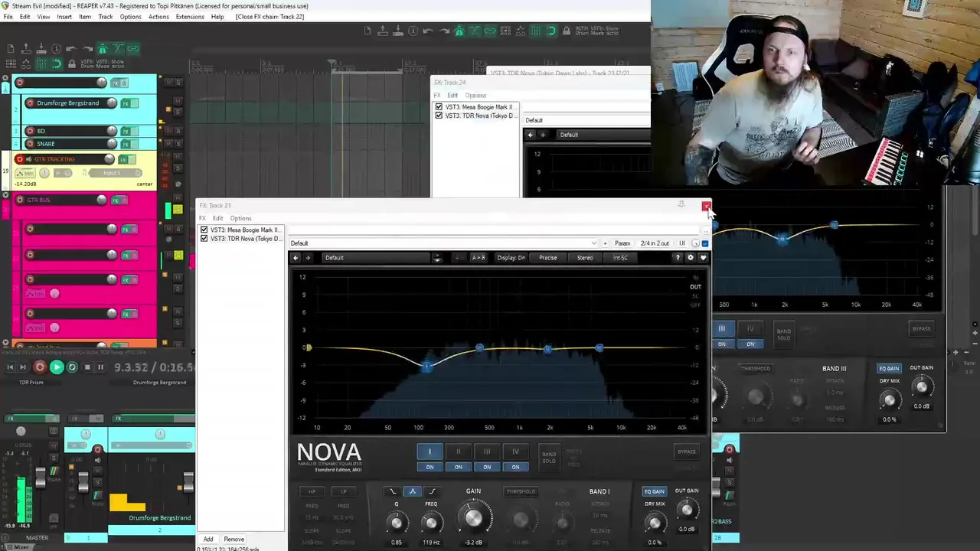Open the File menu

[8, 17]
